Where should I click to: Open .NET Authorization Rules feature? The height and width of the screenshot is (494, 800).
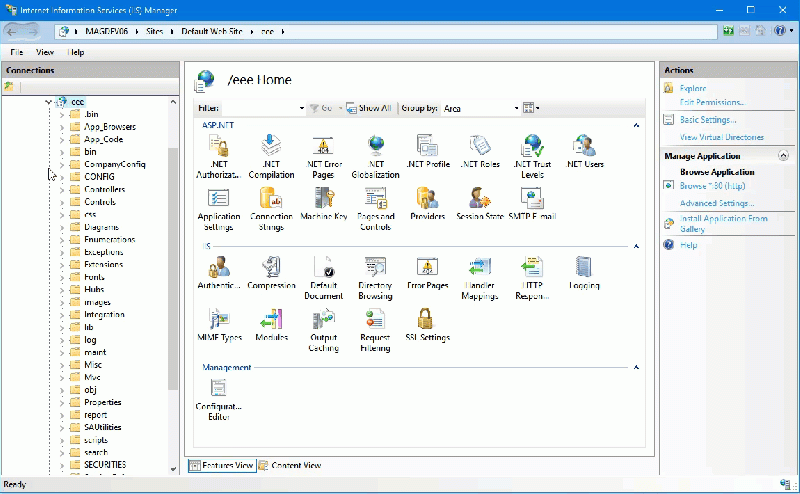tap(219, 156)
